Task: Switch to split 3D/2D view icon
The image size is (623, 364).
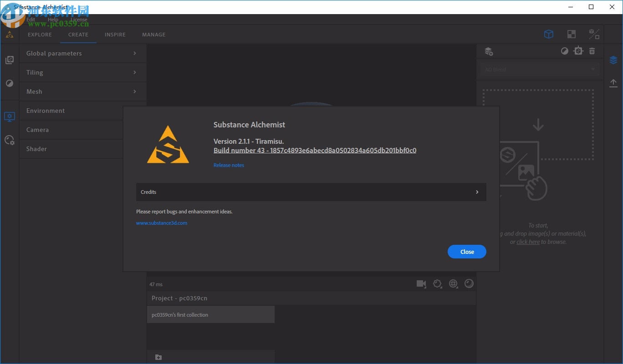Action: pyautogui.click(x=594, y=34)
